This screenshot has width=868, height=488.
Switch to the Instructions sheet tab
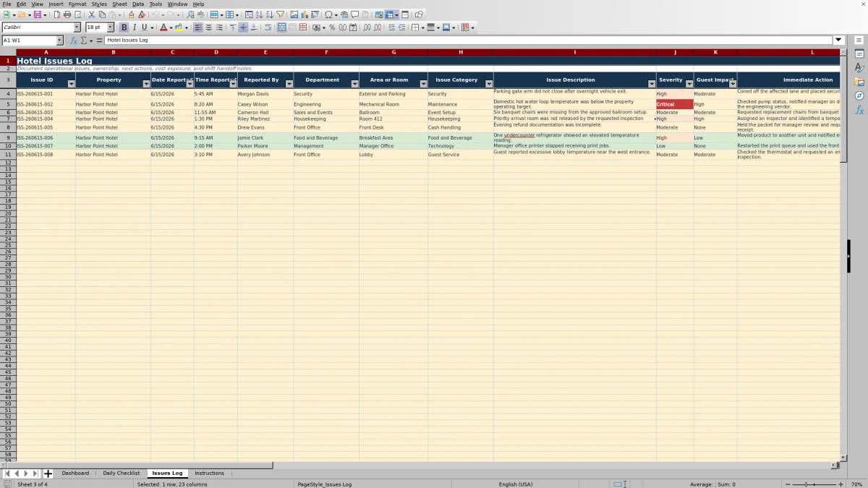pos(209,474)
